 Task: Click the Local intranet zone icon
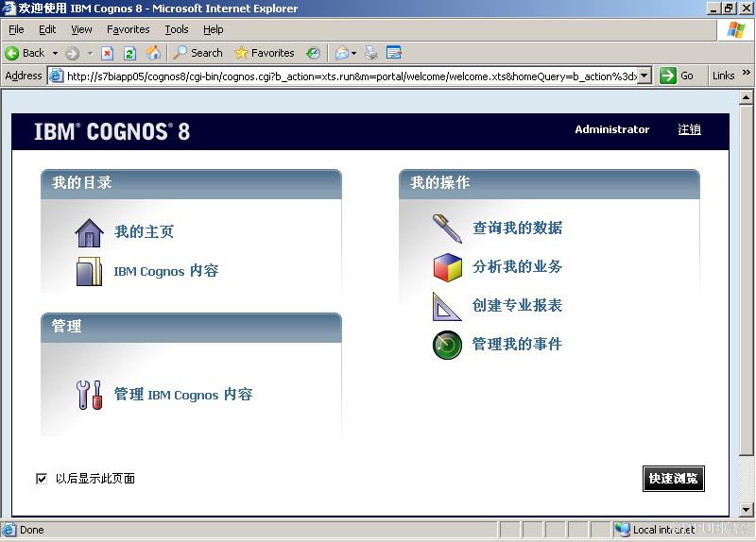[x=622, y=530]
